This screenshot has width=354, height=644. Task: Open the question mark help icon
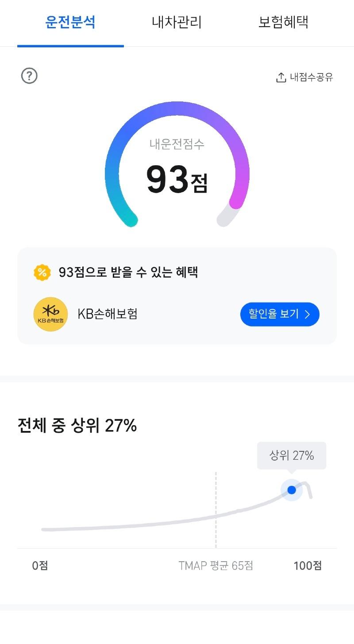29,76
